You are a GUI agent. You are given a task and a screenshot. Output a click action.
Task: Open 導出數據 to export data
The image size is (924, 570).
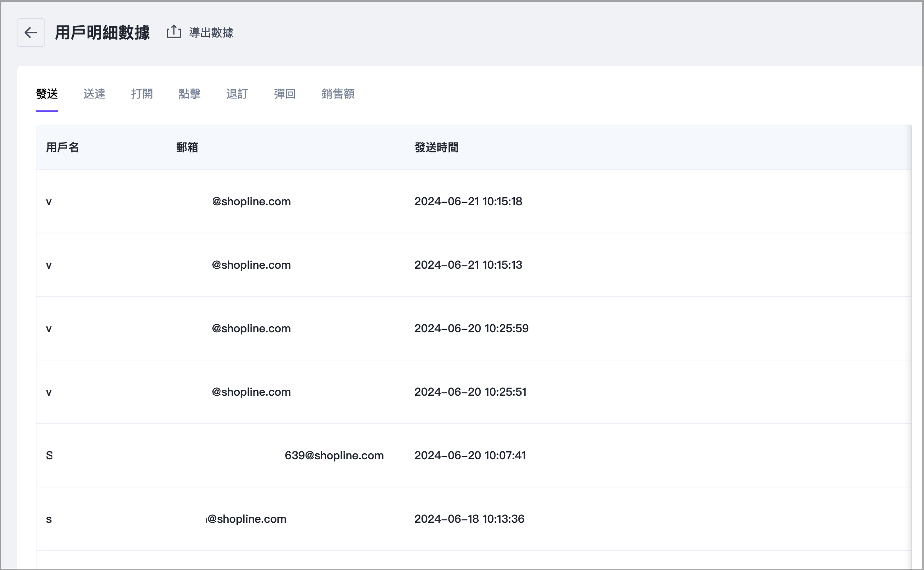pyautogui.click(x=211, y=33)
